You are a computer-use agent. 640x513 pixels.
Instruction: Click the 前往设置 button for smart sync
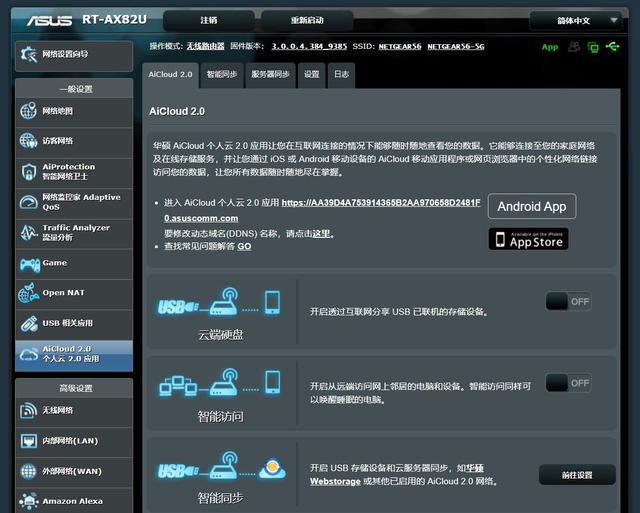[x=577, y=475]
